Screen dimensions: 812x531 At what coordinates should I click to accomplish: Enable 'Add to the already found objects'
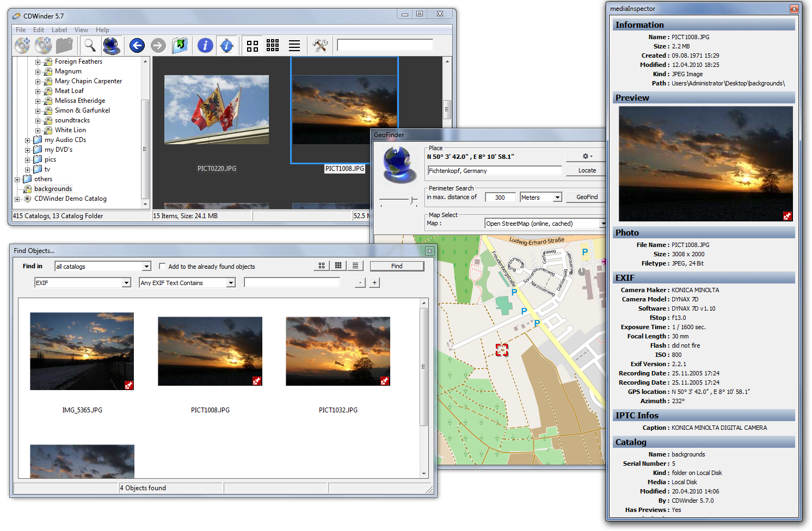pos(162,267)
